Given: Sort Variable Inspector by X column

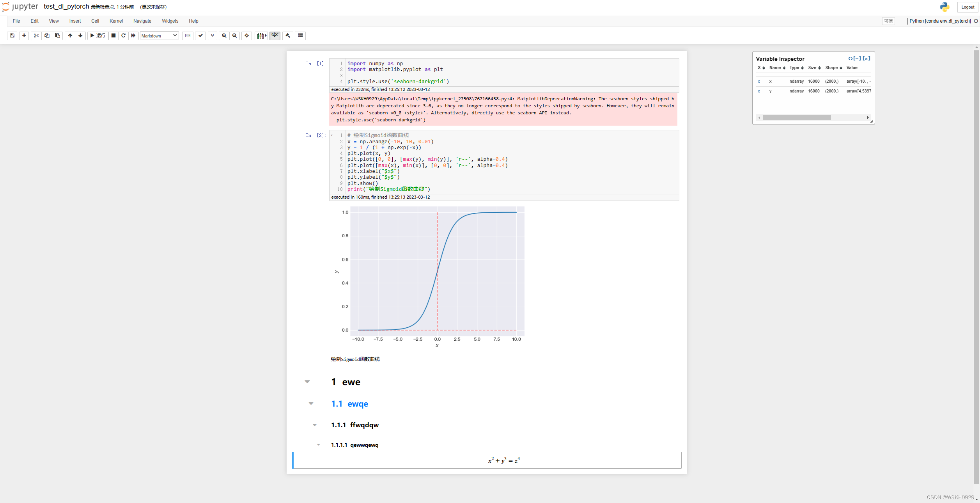Looking at the screenshot, I should pos(761,68).
